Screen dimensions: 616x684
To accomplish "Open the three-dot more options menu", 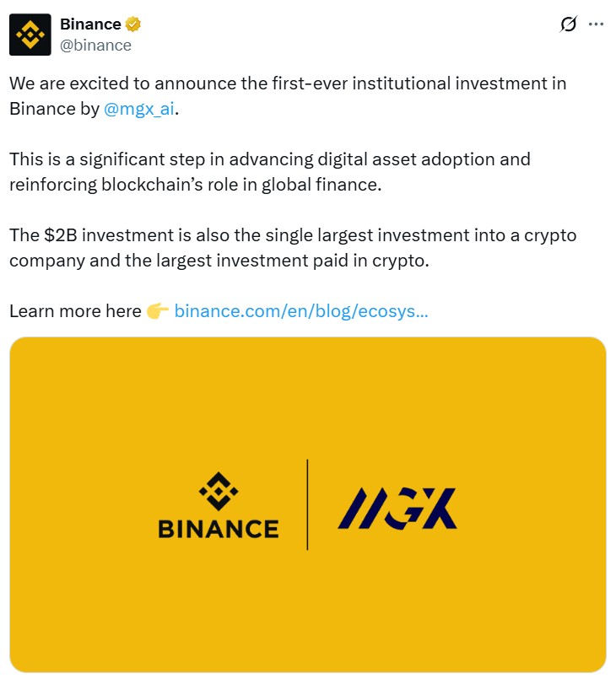I will click(596, 24).
